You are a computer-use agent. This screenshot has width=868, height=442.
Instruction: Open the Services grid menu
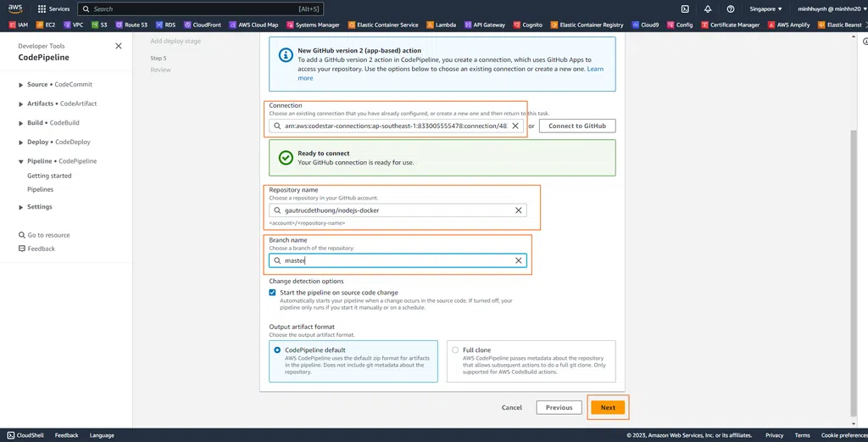click(x=53, y=8)
